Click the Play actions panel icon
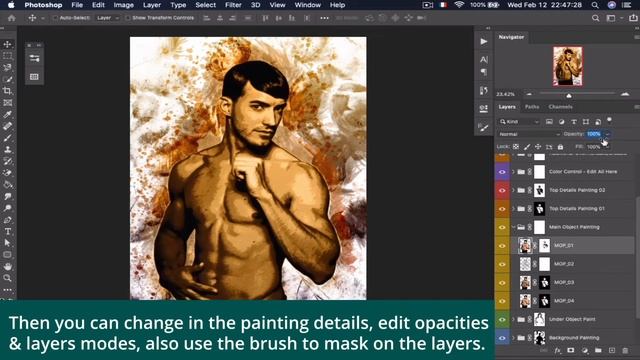 coord(484,41)
